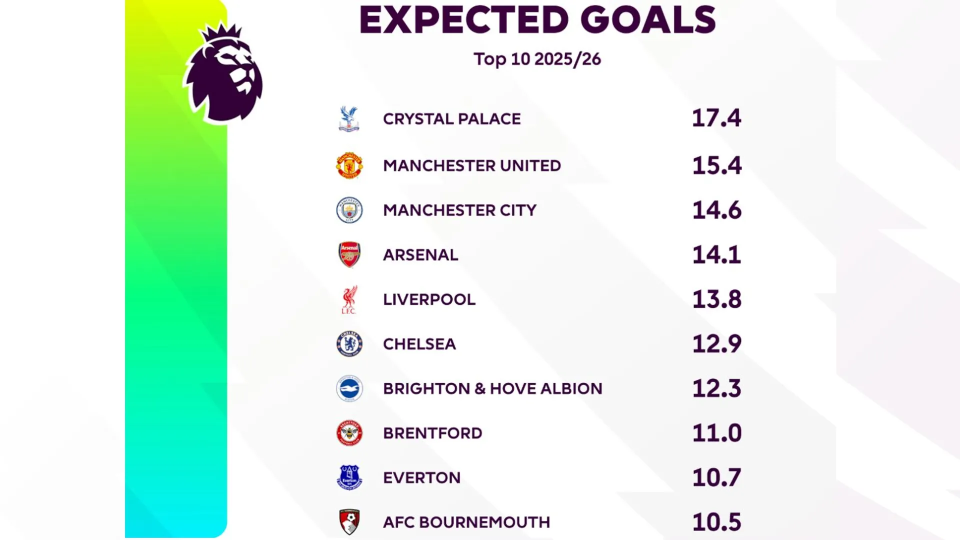960x540 pixels.
Task: Click the Liverpool club badge
Action: pyautogui.click(x=349, y=299)
